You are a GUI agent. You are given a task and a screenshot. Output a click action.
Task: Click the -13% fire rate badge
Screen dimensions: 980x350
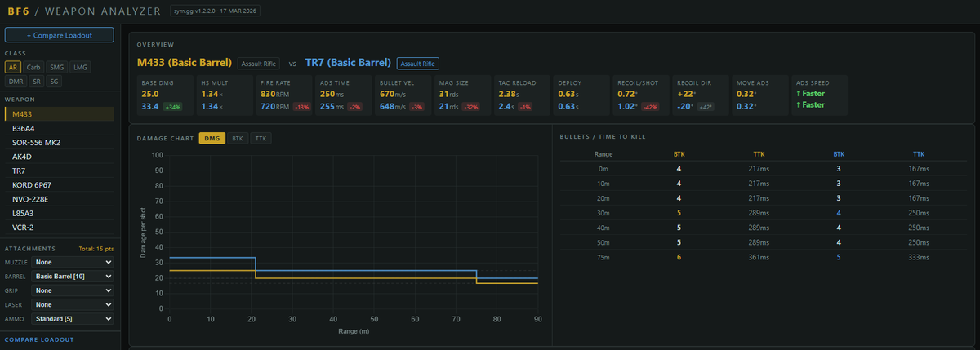pyautogui.click(x=302, y=107)
